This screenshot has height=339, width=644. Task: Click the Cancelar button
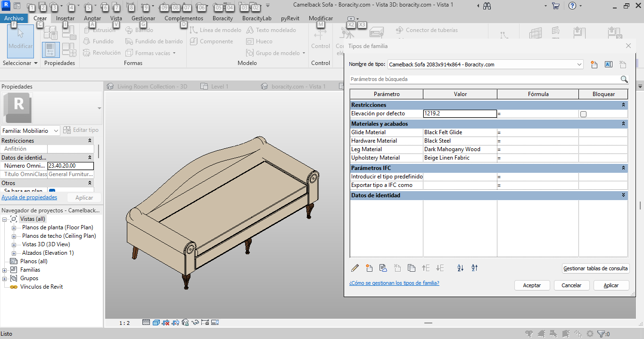coord(571,285)
